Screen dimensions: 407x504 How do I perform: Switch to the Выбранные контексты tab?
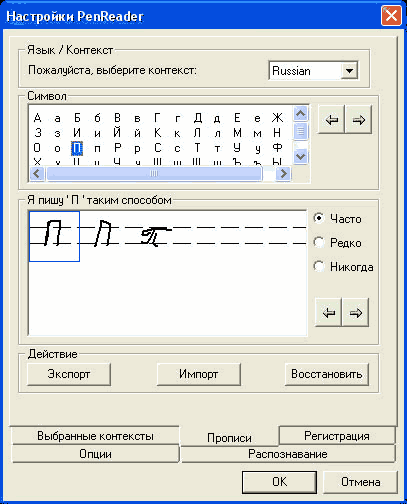[x=95, y=436]
